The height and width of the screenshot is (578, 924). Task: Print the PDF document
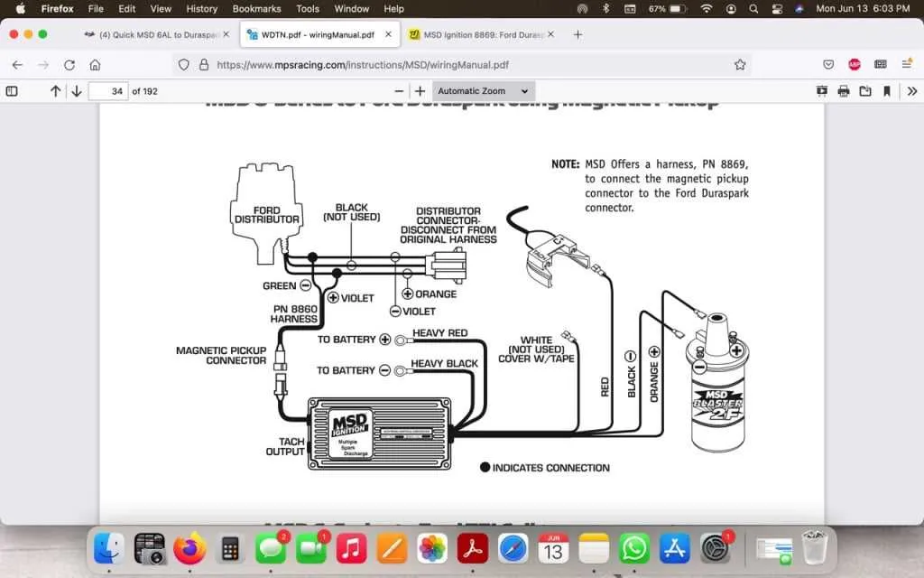(844, 91)
